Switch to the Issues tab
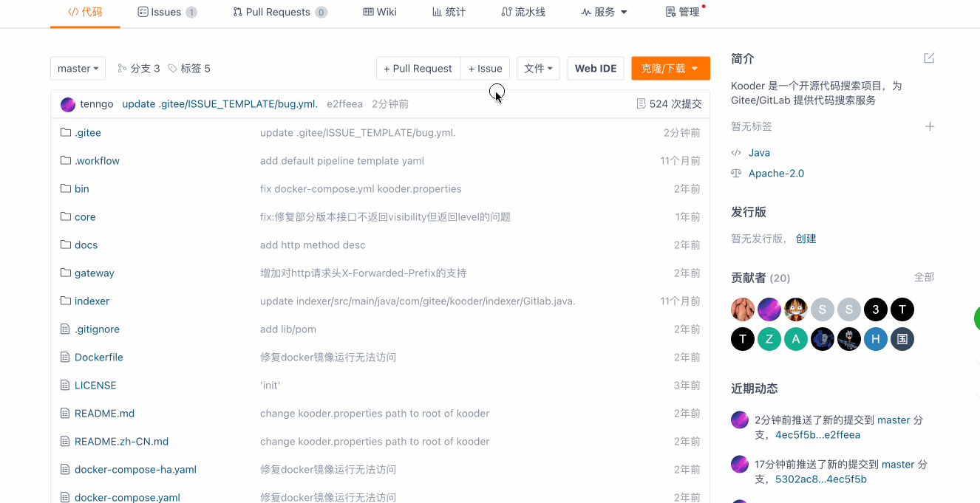The width and height of the screenshot is (980, 503). coord(167,12)
